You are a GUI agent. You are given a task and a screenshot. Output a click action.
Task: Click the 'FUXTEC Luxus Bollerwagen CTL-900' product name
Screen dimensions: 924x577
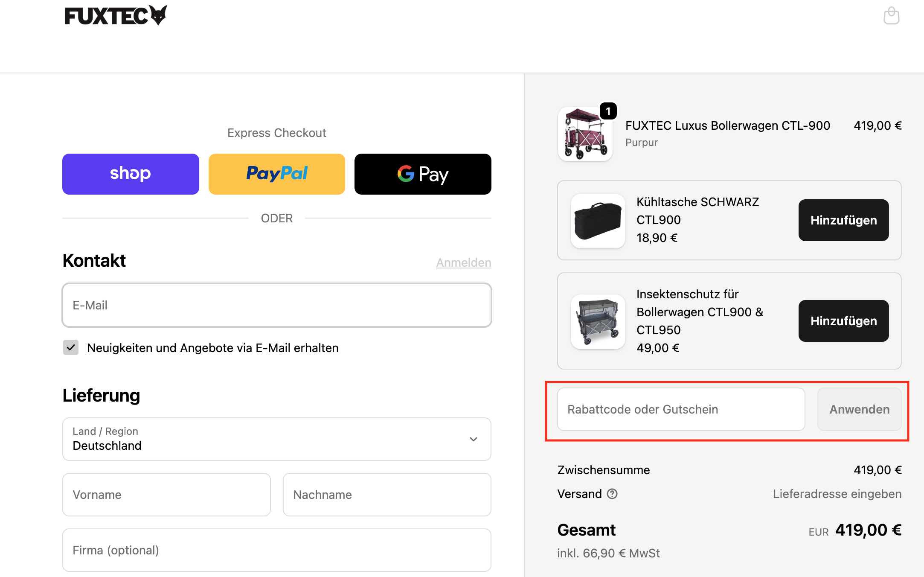click(x=728, y=125)
